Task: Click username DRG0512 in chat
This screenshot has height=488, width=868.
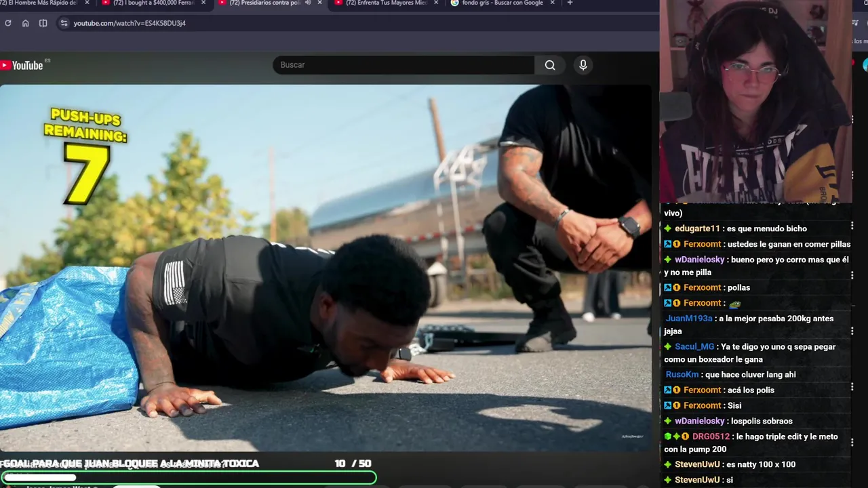Action: point(711,437)
